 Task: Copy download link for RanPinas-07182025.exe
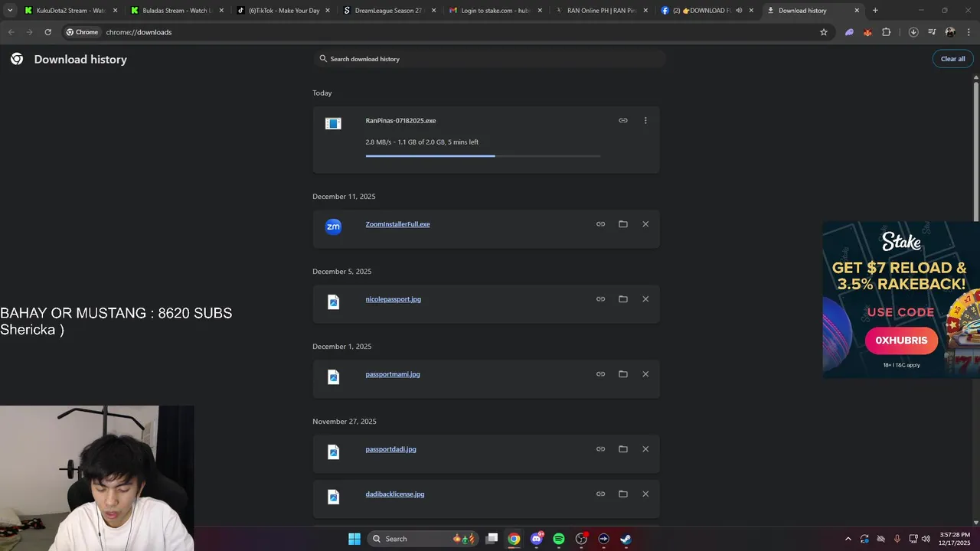coord(623,120)
